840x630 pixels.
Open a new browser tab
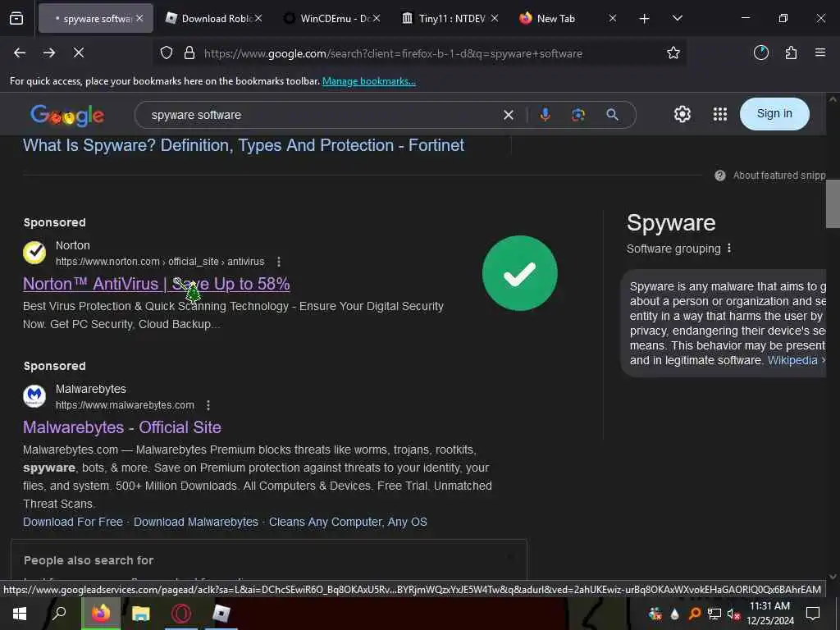coord(644,19)
